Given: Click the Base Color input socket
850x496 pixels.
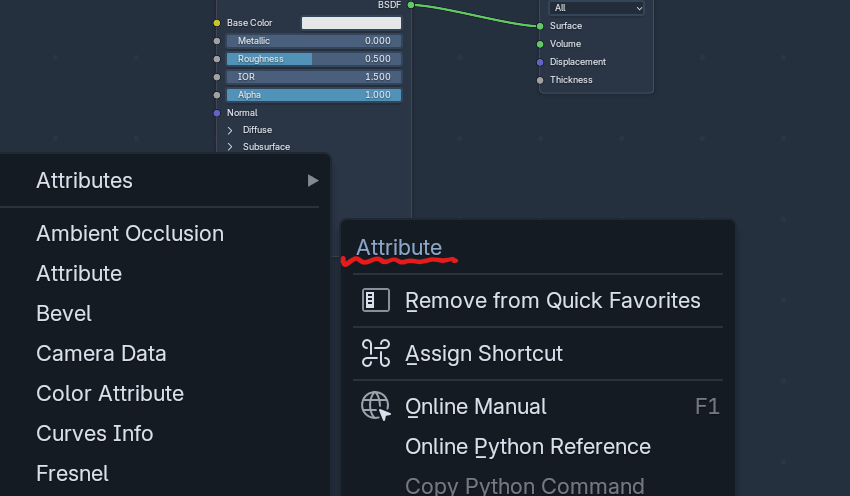Looking at the screenshot, I should coord(217,23).
